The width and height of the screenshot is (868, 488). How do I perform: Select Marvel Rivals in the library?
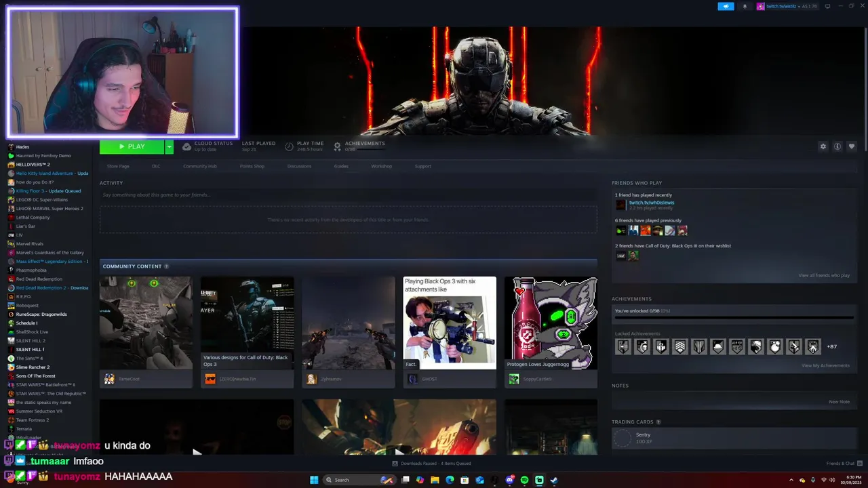pos(29,244)
